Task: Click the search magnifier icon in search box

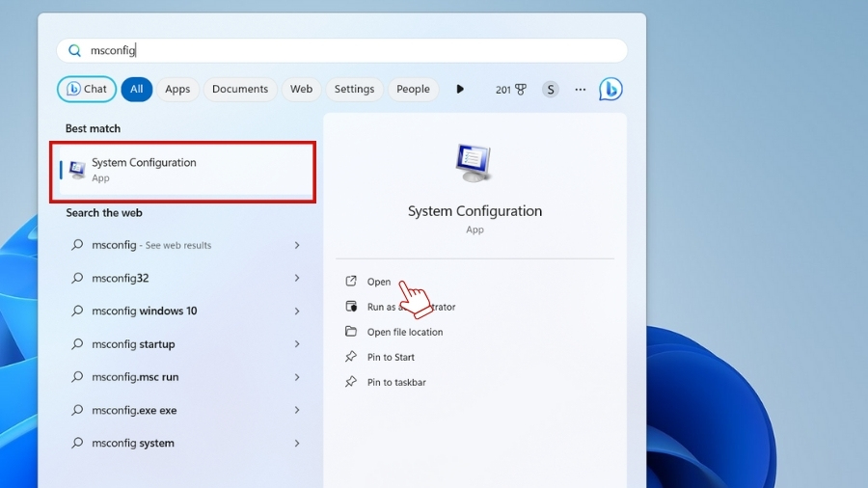Action: [74, 50]
